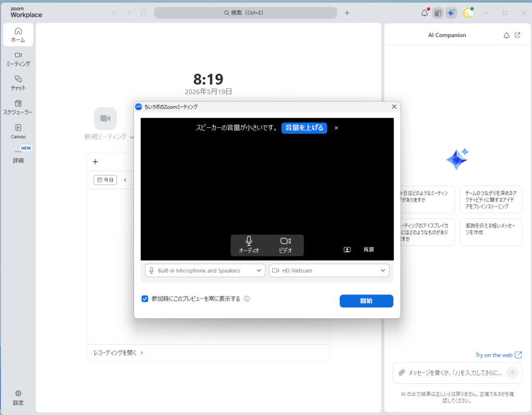Click the send arrow button
This screenshot has height=415, width=532.
[x=512, y=373]
